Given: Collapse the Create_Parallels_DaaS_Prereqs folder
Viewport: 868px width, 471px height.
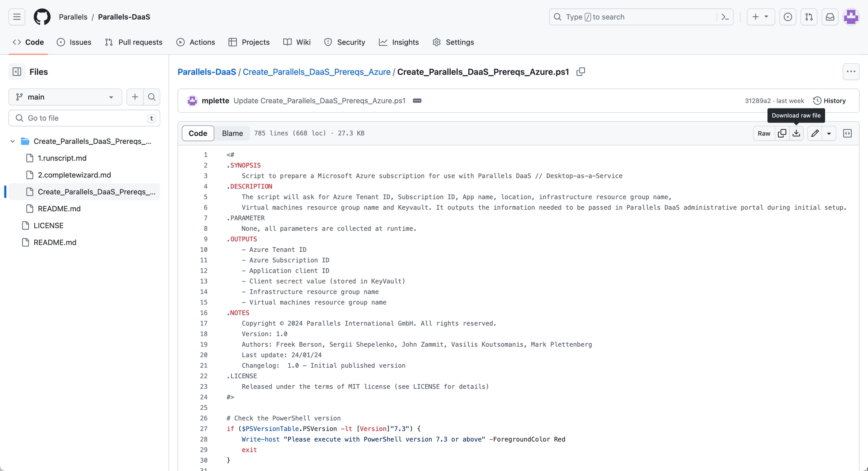Looking at the screenshot, I should (x=13, y=141).
